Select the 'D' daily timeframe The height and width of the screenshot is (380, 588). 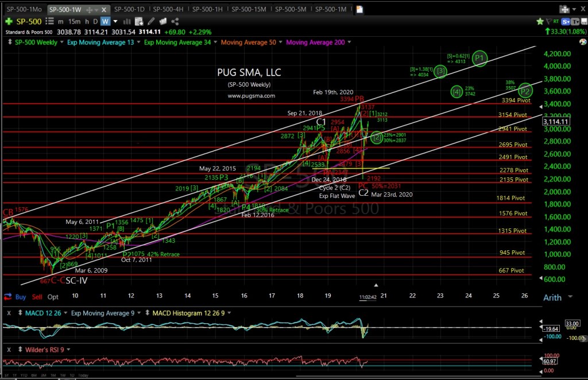pyautogui.click(x=95, y=21)
